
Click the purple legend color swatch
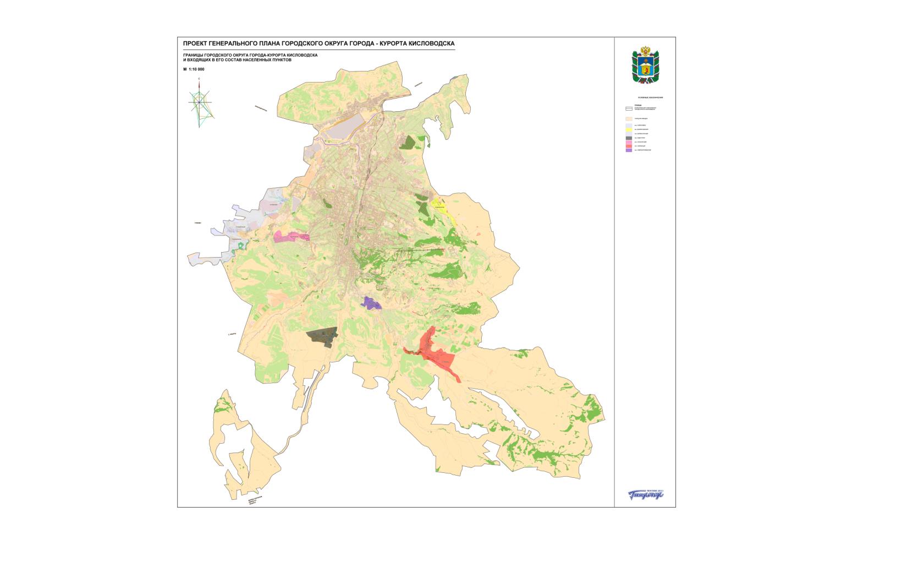point(629,150)
